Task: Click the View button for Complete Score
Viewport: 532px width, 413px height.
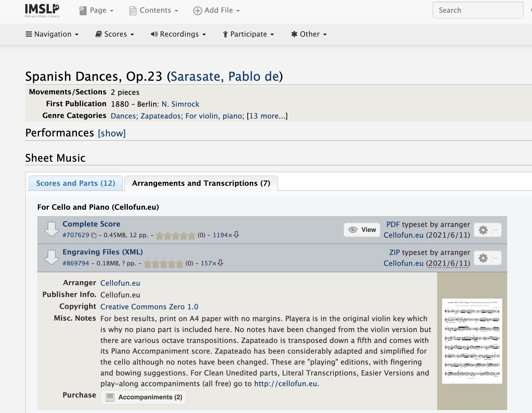Action: [362, 230]
